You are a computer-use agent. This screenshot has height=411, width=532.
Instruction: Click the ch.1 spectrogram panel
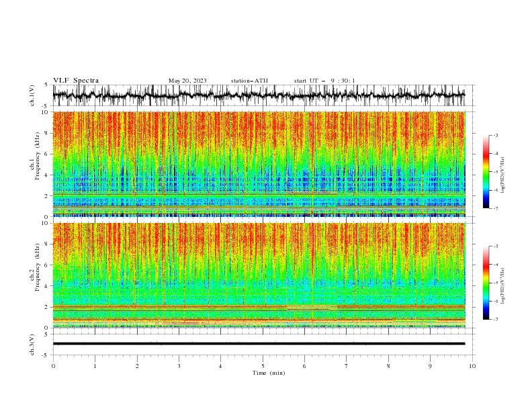pyautogui.click(x=259, y=164)
